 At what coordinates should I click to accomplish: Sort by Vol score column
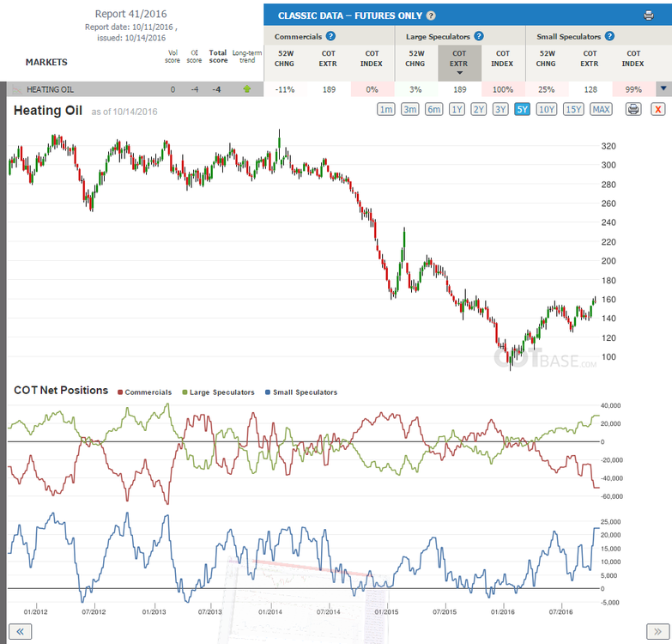173,56
